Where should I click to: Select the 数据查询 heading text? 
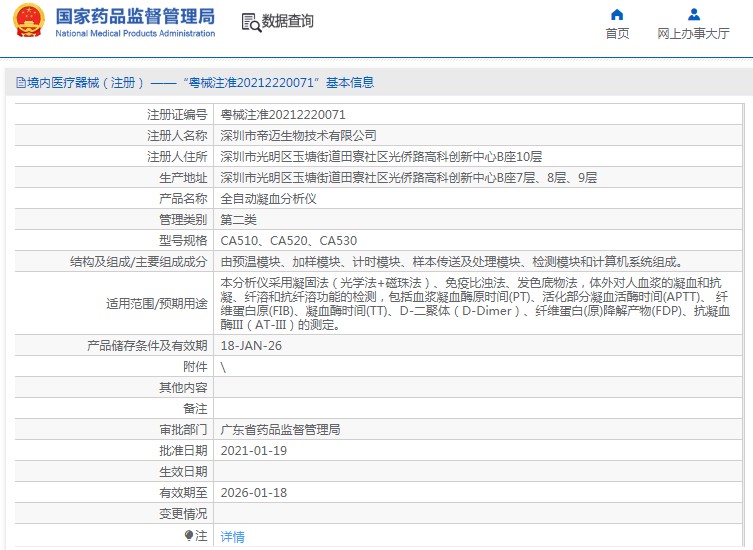click(x=288, y=22)
